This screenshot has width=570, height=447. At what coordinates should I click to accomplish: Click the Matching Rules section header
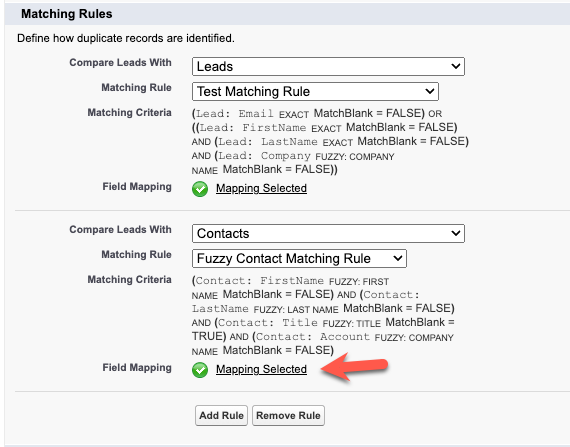[x=67, y=14]
